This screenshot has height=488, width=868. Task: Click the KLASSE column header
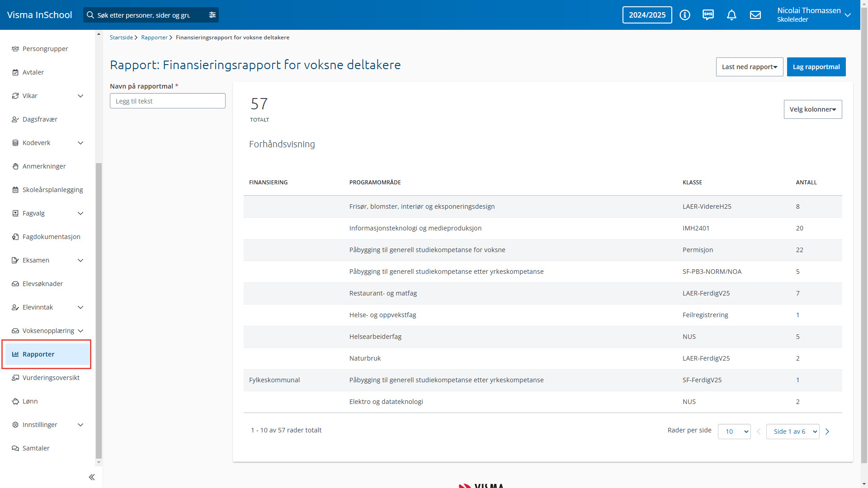click(x=692, y=183)
